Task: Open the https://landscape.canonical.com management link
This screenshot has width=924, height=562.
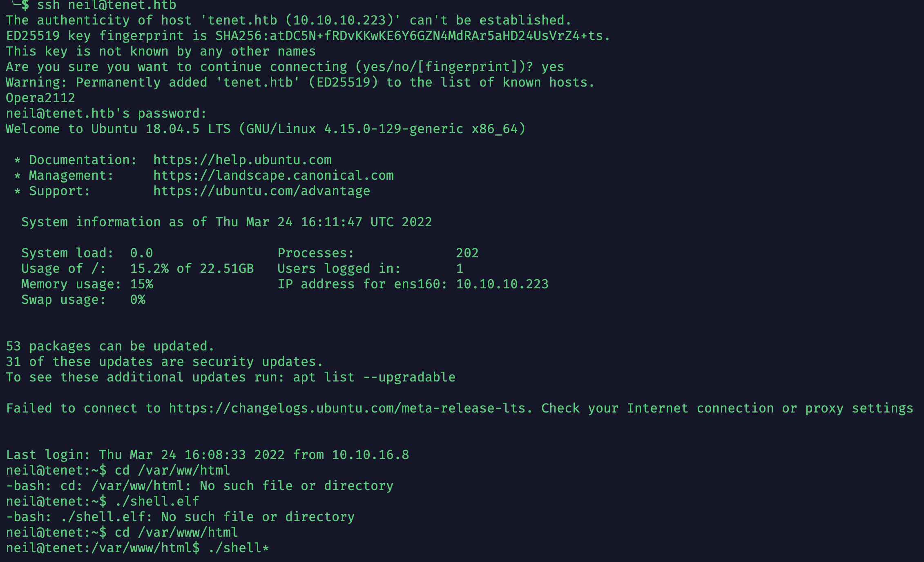Action: point(274,176)
